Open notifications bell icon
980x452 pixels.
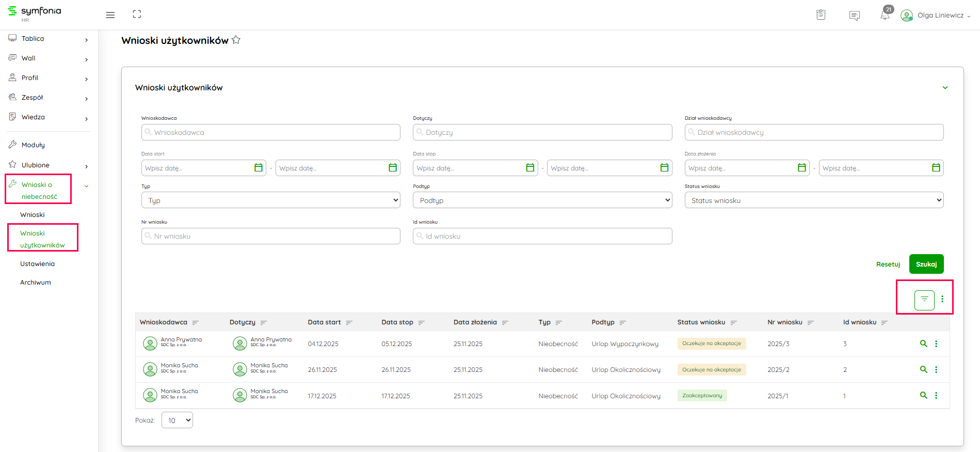pos(885,15)
